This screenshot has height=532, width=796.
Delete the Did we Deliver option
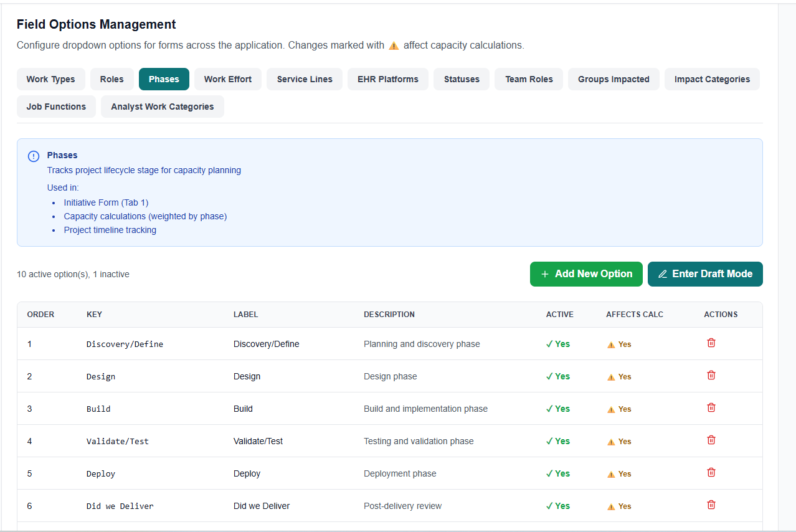point(711,505)
